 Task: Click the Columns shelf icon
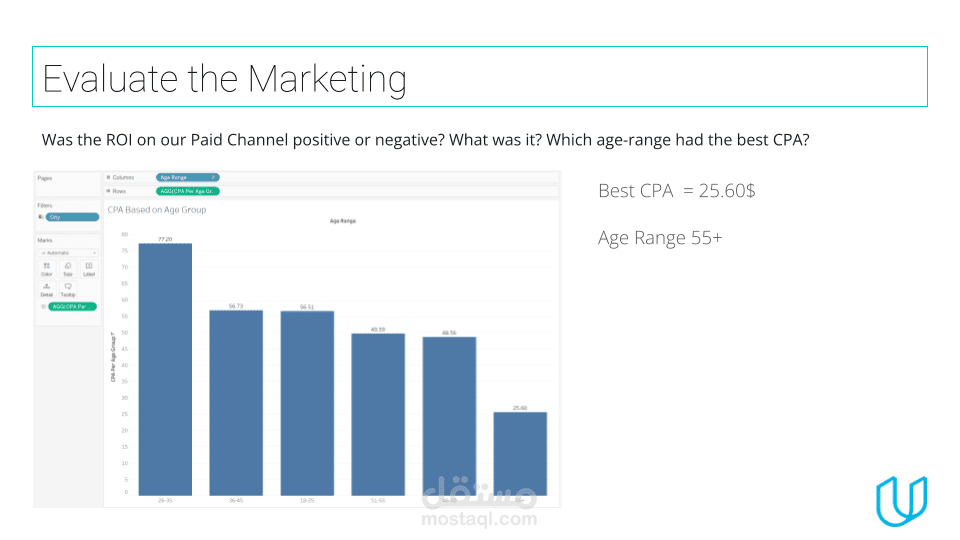coord(108,178)
